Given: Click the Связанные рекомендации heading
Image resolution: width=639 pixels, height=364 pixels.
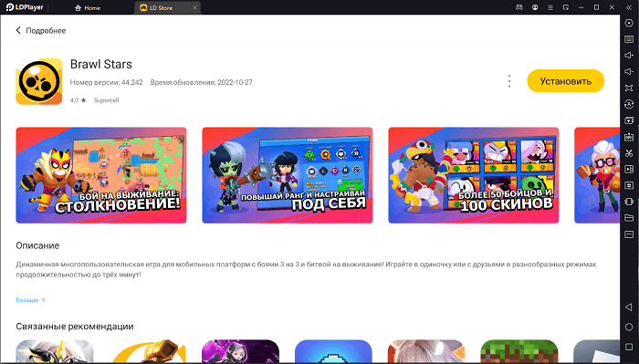Looking at the screenshot, I should (75, 327).
